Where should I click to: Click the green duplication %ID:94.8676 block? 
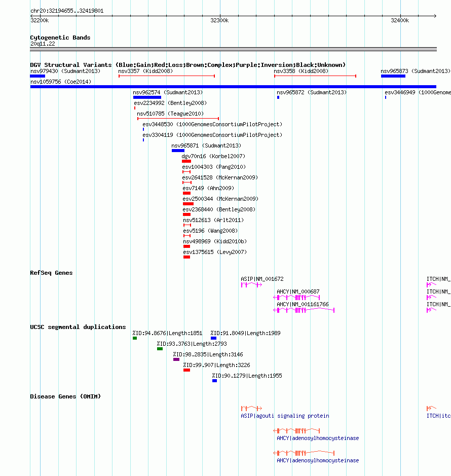point(135,338)
